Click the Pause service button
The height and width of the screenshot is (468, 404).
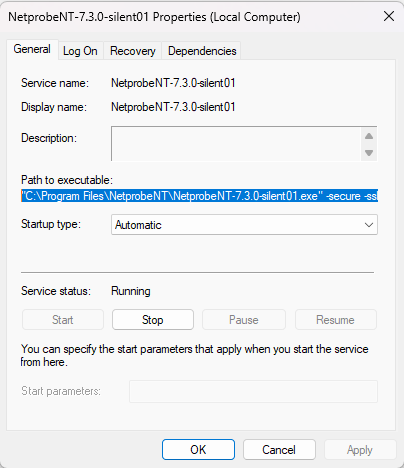pyautogui.click(x=244, y=320)
